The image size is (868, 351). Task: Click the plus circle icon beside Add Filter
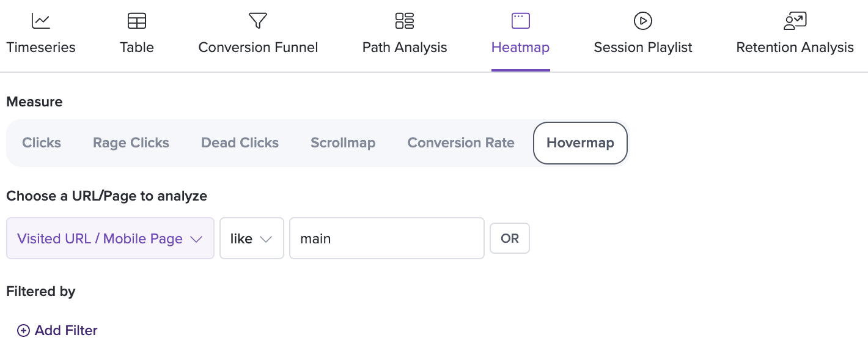[23, 331]
